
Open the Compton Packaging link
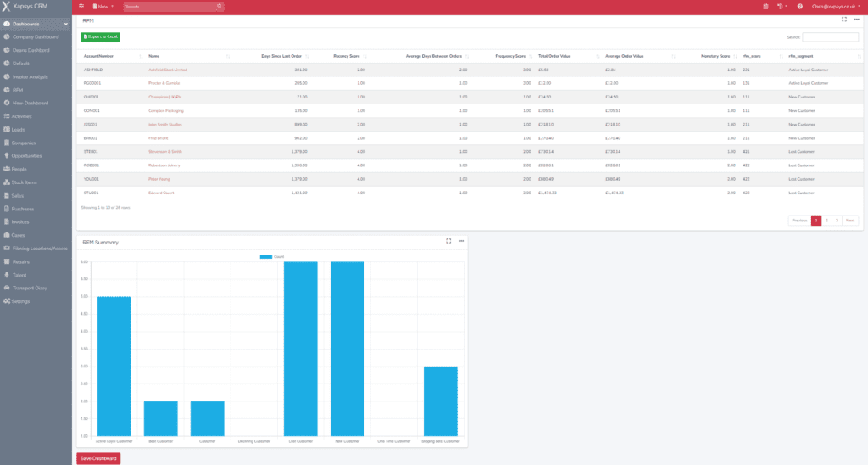click(166, 111)
